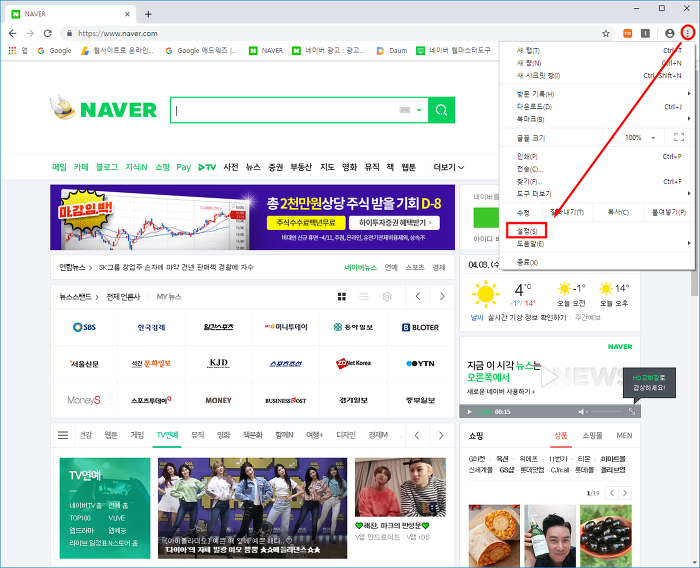
Task: Expand the 더보기 services dropdown
Action: click(x=449, y=167)
